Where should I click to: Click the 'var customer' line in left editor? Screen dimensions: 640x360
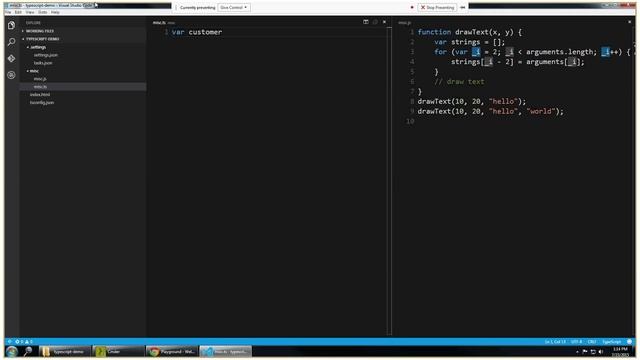197,32
